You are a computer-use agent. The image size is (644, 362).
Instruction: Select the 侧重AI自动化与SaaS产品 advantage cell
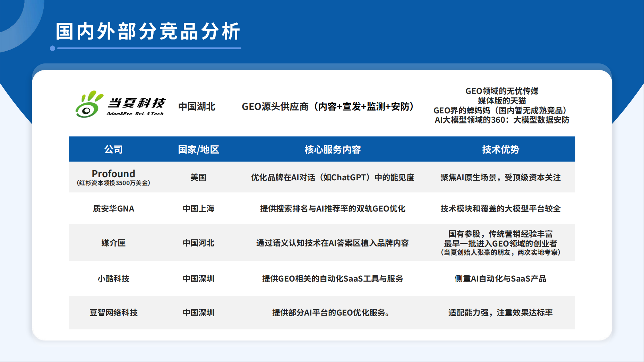pos(500,278)
